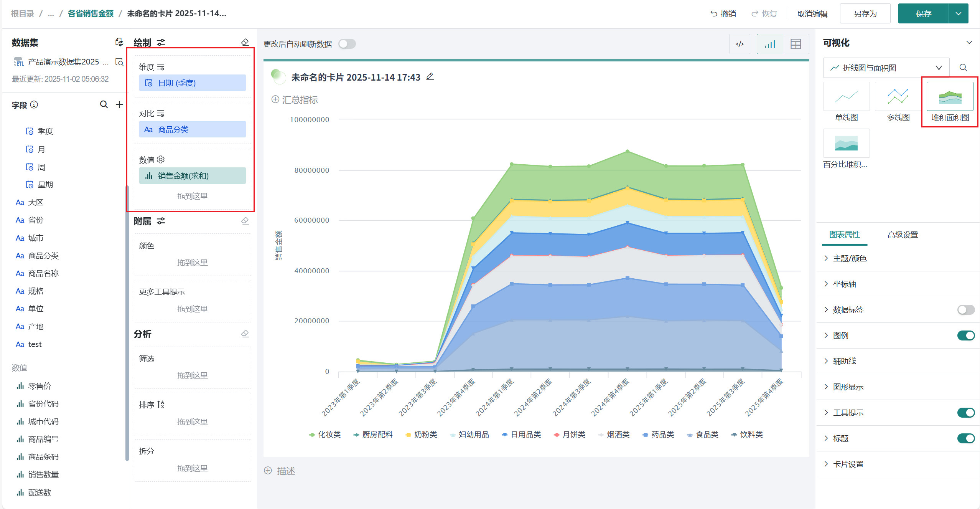This screenshot has width=980, height=509.
Task: Turn on the 数据标签 switch
Action: click(x=965, y=310)
